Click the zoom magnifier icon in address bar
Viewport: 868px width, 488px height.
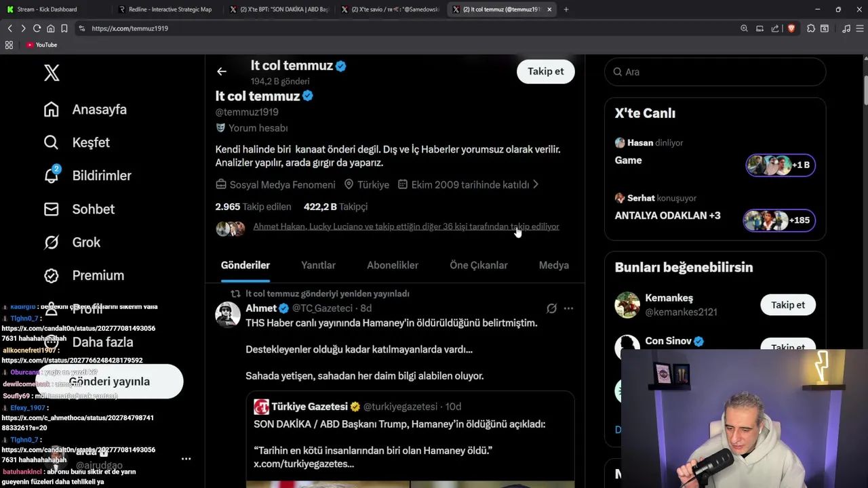point(744,28)
